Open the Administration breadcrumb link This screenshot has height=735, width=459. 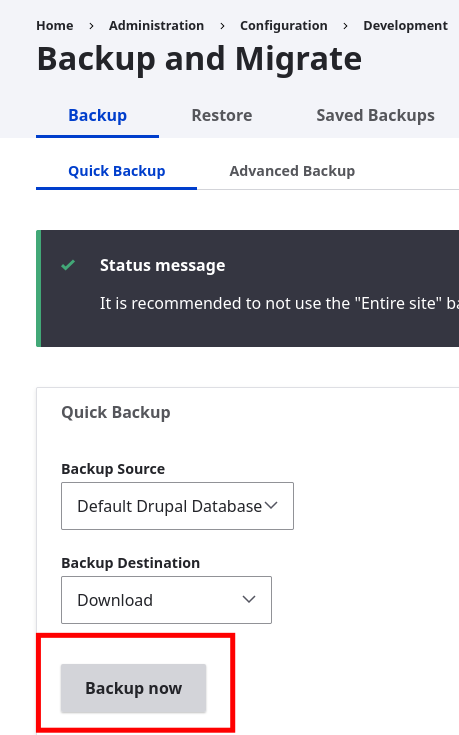(157, 25)
